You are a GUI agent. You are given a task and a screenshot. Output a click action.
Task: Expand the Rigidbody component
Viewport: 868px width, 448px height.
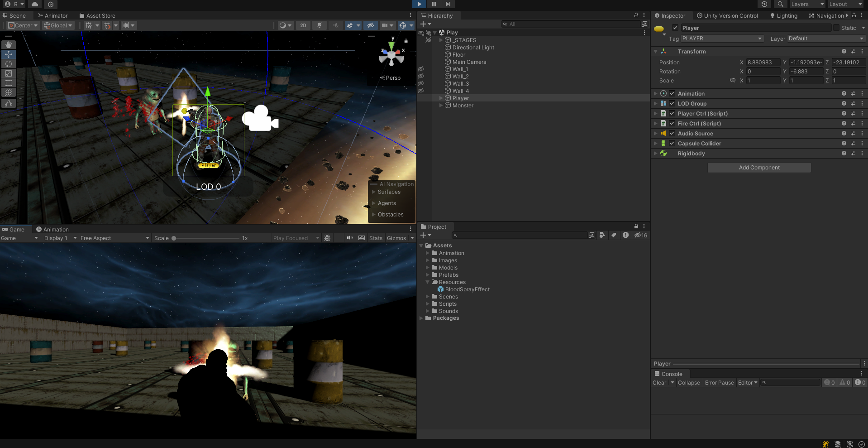click(x=655, y=153)
